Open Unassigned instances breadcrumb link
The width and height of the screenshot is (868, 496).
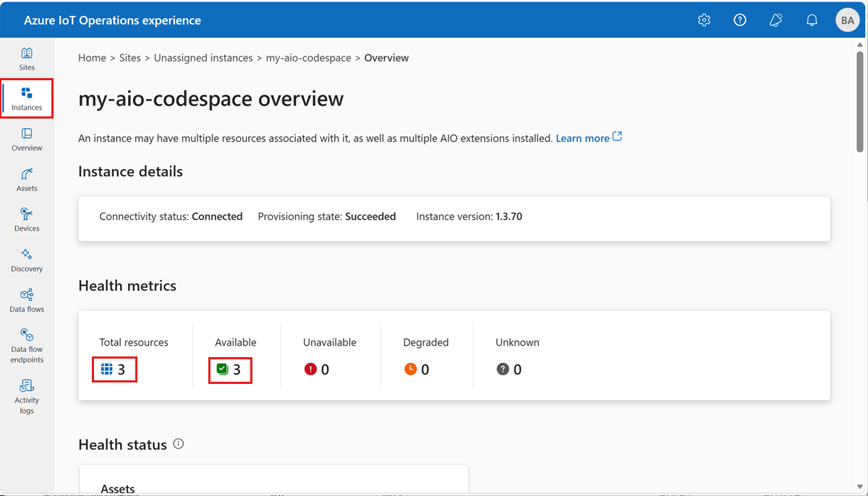203,58
